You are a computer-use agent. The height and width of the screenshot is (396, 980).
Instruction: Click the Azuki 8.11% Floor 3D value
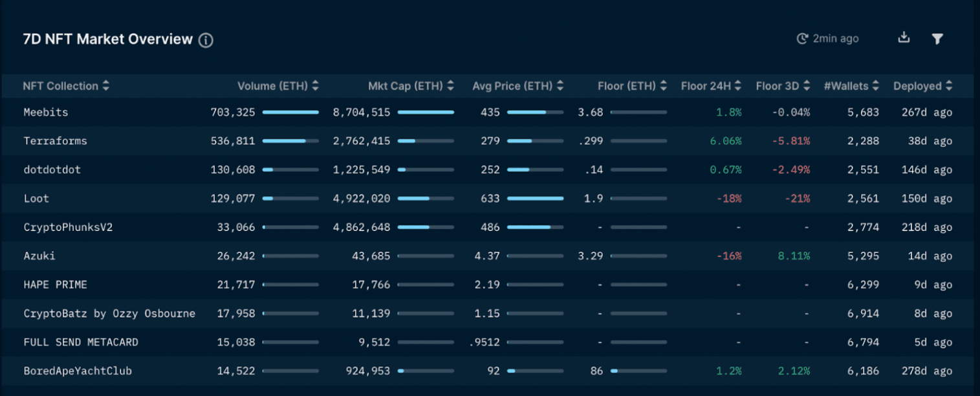click(794, 256)
